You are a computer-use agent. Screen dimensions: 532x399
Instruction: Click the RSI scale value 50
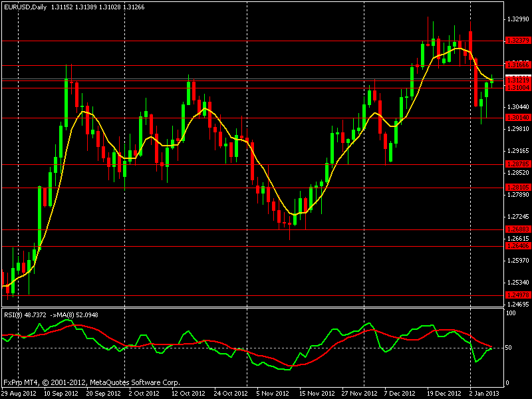(x=509, y=348)
